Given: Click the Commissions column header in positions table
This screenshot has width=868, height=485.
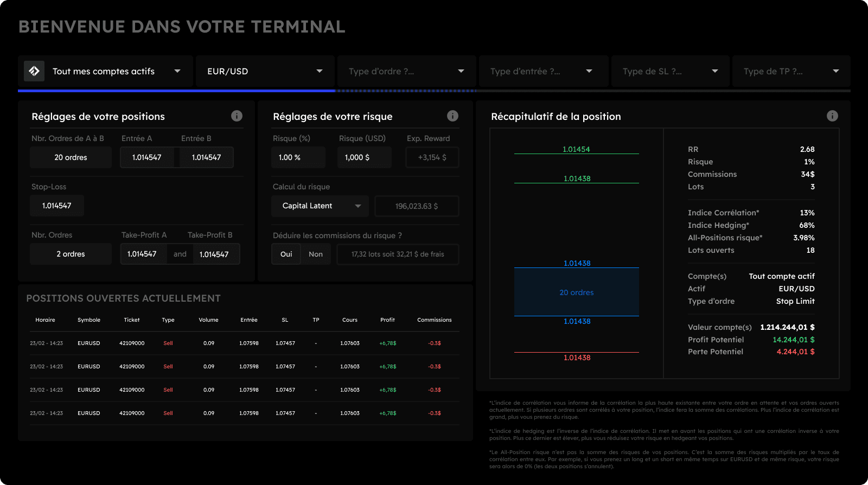Looking at the screenshot, I should [434, 320].
